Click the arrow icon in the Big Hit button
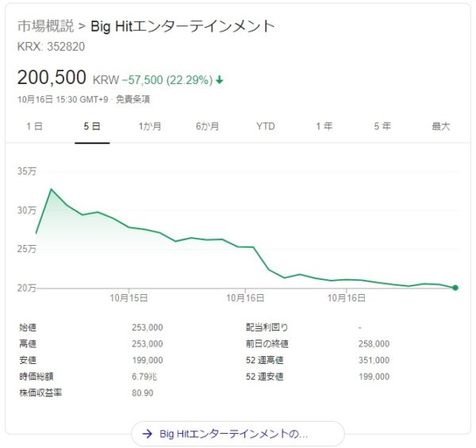 pyautogui.click(x=147, y=434)
